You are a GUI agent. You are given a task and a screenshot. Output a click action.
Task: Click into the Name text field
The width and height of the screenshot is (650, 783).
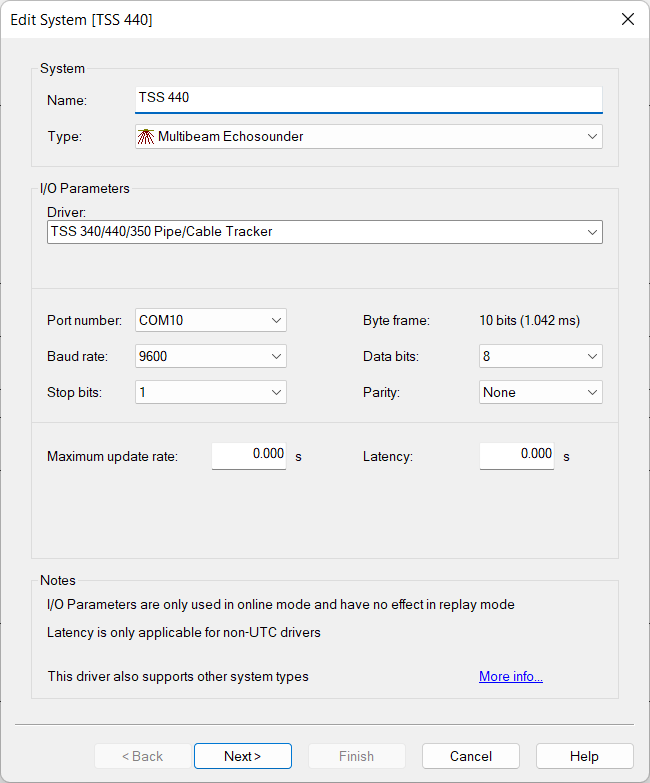[368, 99]
